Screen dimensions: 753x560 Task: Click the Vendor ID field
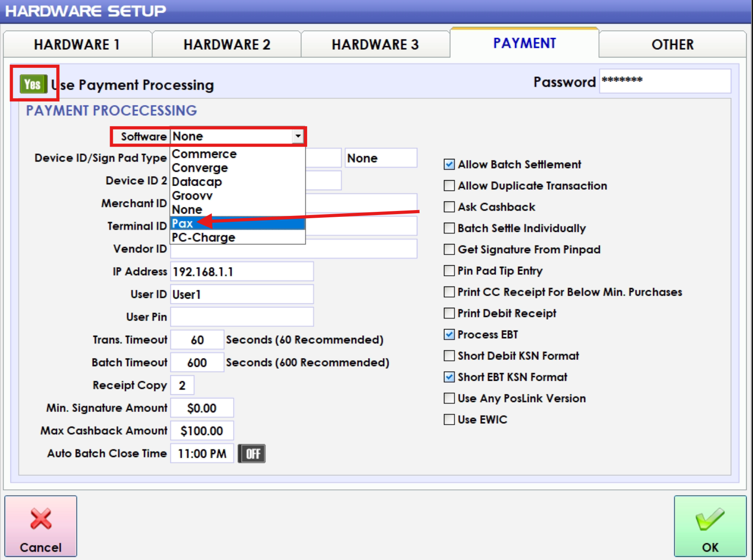tap(294, 249)
